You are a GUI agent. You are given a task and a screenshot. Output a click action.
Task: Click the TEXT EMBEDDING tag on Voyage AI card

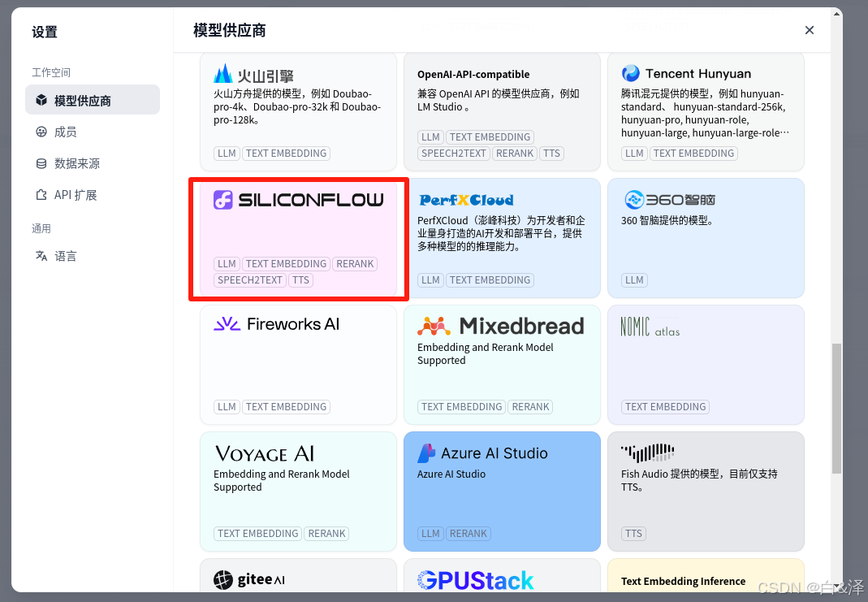coord(257,533)
